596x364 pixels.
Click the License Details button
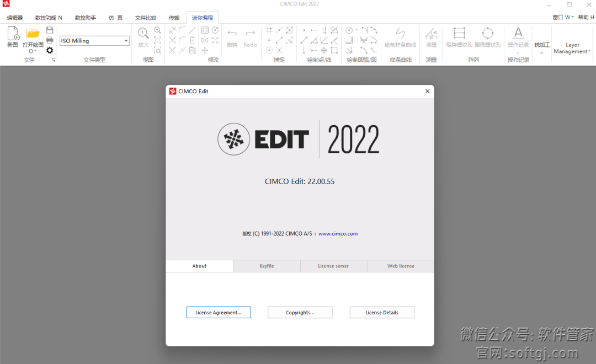pyautogui.click(x=382, y=312)
